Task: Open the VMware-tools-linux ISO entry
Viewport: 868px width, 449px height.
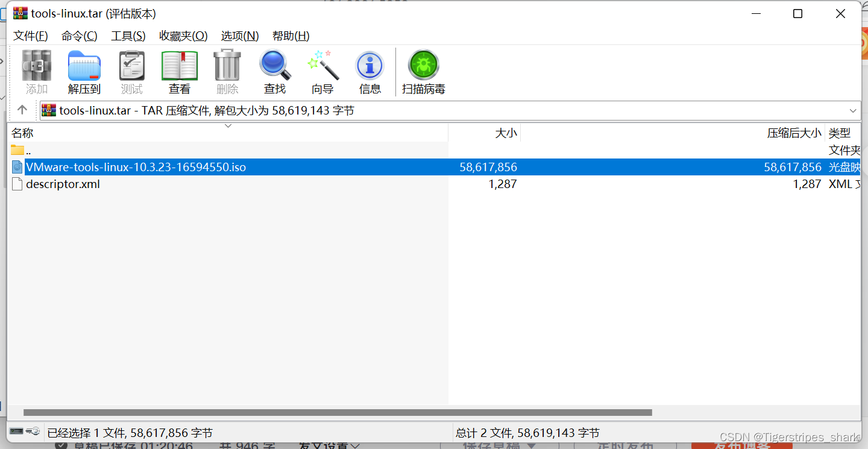Action: tap(136, 167)
